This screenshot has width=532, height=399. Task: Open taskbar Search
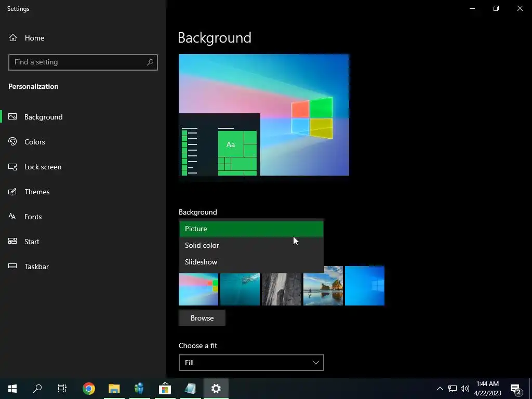[37, 389]
